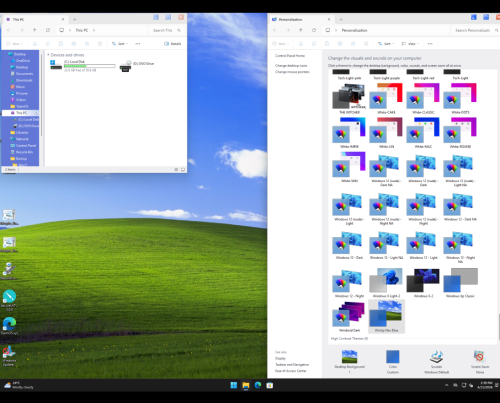Launch Microsoft Edge from the taskbar
This screenshot has height=403, width=500.
pyautogui.click(x=258, y=385)
